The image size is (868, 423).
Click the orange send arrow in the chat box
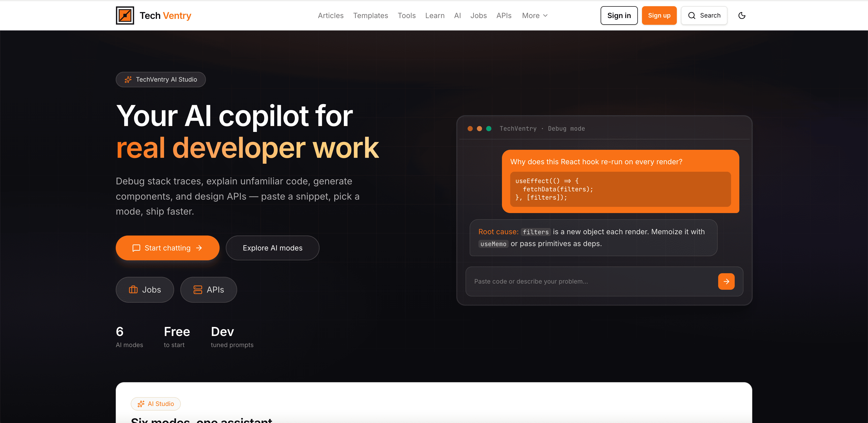(x=726, y=281)
